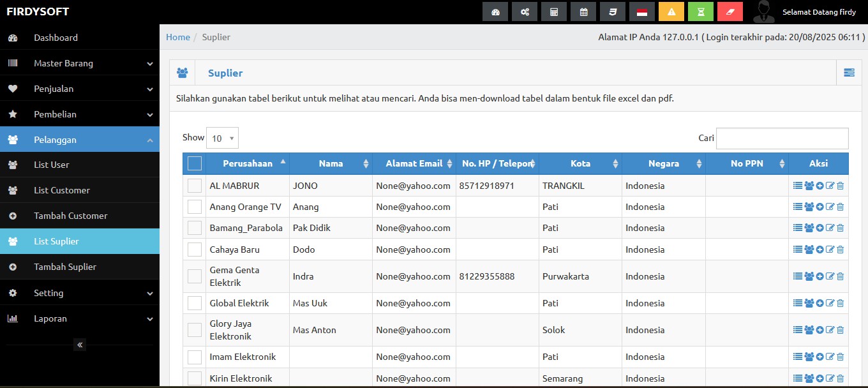Open list-detail icon for Anang Orange TV
Viewport: 868px width, 388px height.
797,207
